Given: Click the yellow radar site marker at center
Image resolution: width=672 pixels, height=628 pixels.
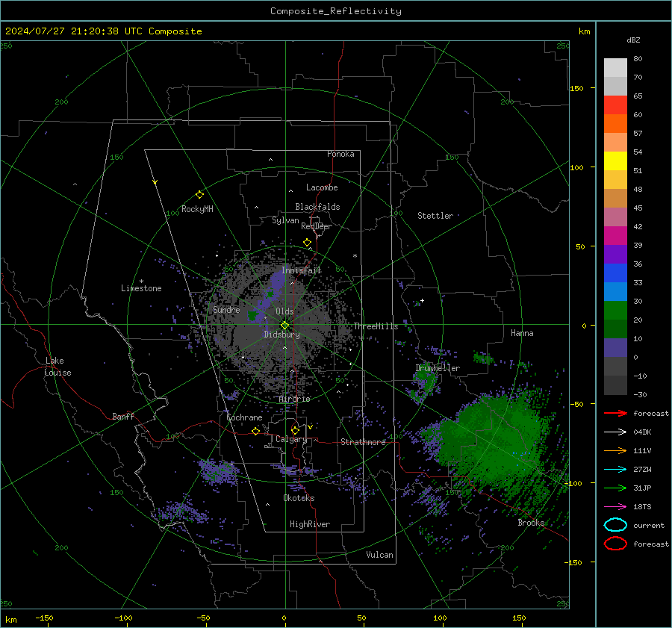Looking at the screenshot, I should tap(284, 326).
